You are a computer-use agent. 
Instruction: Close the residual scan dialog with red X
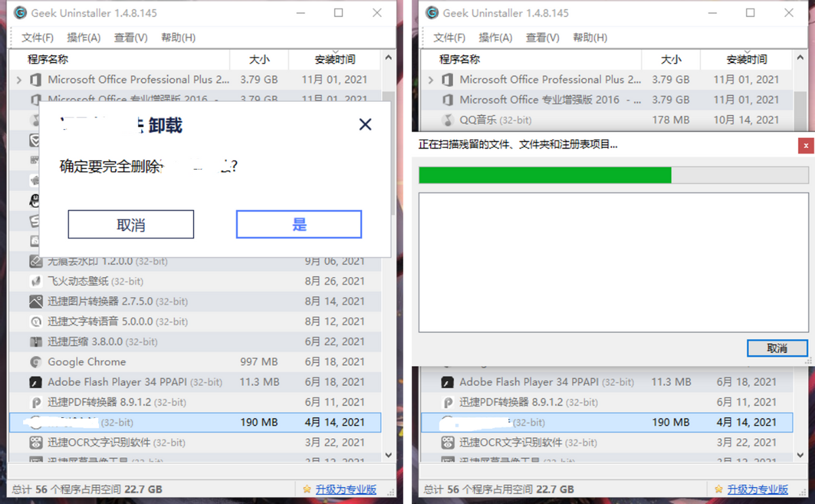click(806, 145)
